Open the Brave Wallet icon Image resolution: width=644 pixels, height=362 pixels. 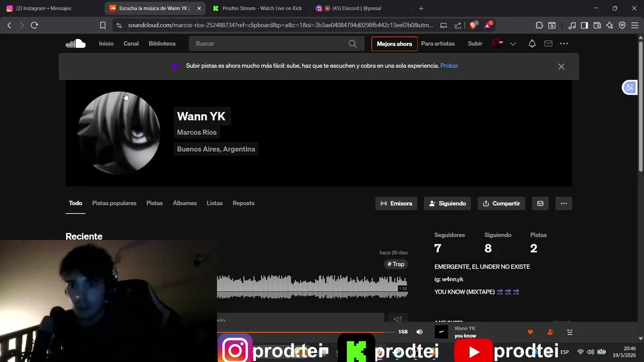(x=597, y=25)
